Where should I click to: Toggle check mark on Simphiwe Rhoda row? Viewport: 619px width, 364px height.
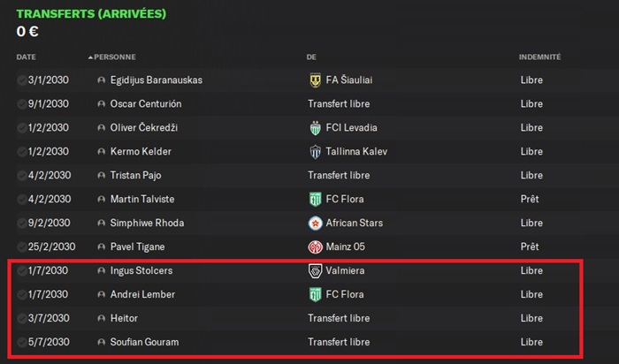pos(22,224)
